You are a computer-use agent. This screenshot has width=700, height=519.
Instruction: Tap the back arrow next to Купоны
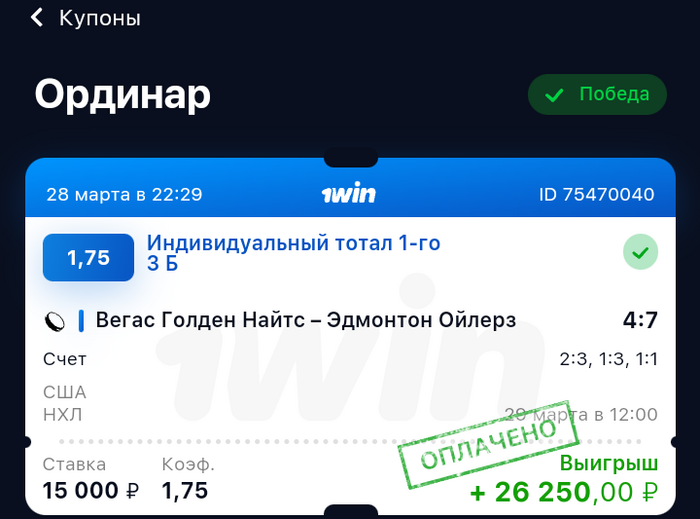pos(37,18)
